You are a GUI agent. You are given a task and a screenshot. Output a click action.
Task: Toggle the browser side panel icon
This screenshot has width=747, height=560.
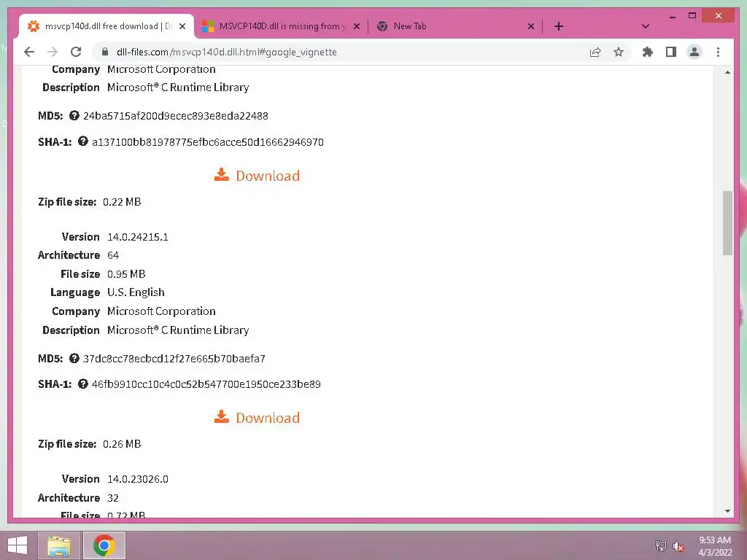[671, 52]
